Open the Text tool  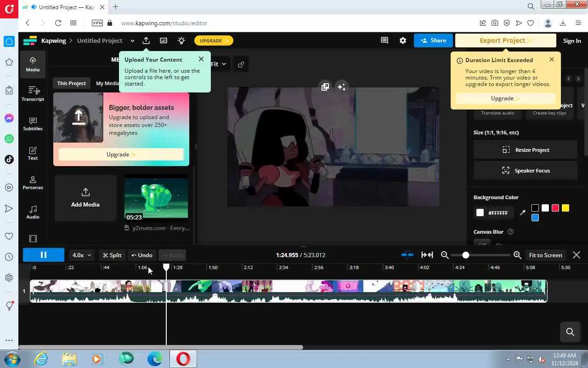pyautogui.click(x=33, y=153)
